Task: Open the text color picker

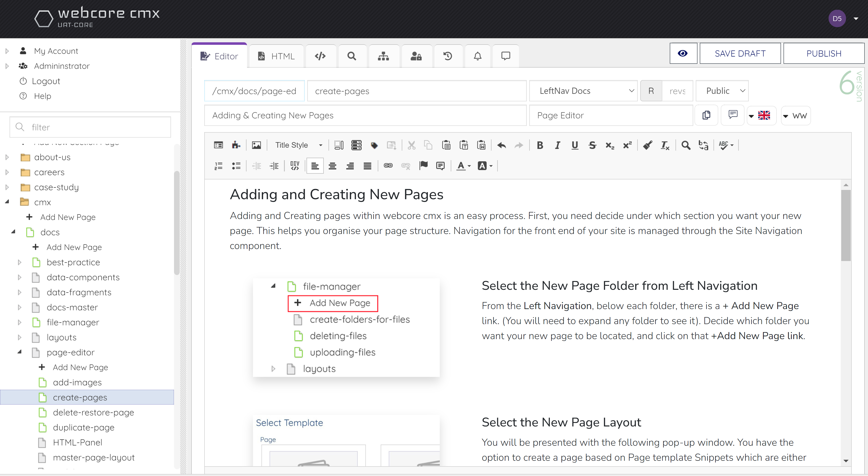Action: tap(463, 166)
